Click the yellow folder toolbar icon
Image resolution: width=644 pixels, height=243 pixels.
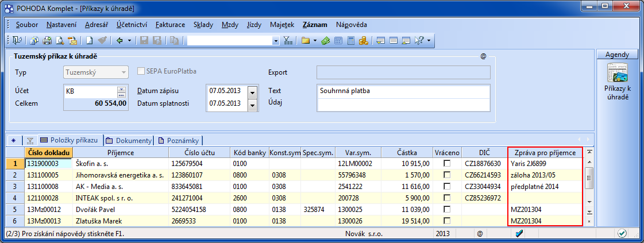(305, 40)
